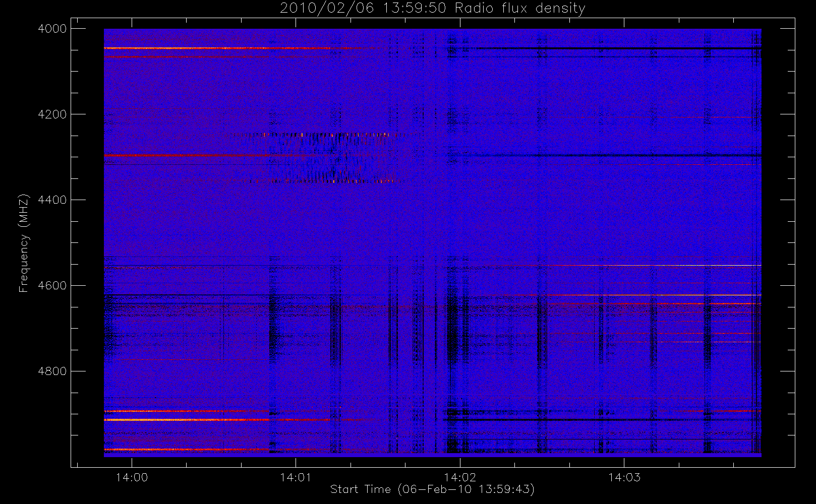The height and width of the screenshot is (504, 816).
Task: Click the 14:00 time tick label
Action: [132, 477]
